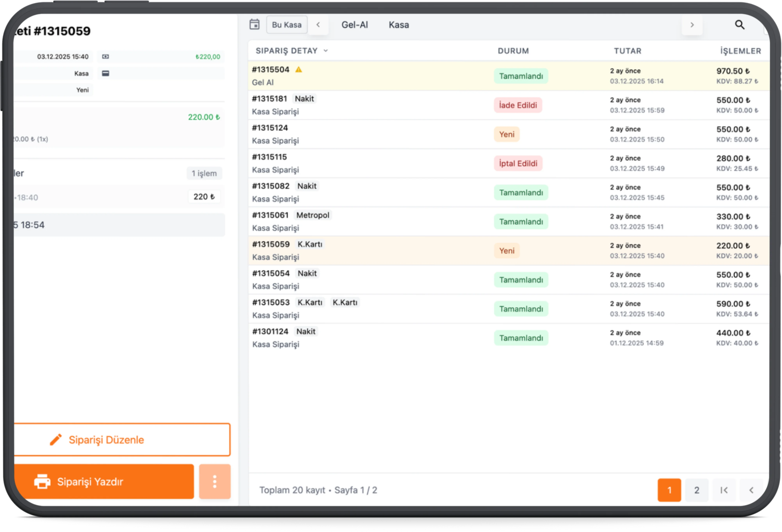The width and height of the screenshot is (782, 532).
Task: Click the card icon next to Kasa
Action: 105,73
